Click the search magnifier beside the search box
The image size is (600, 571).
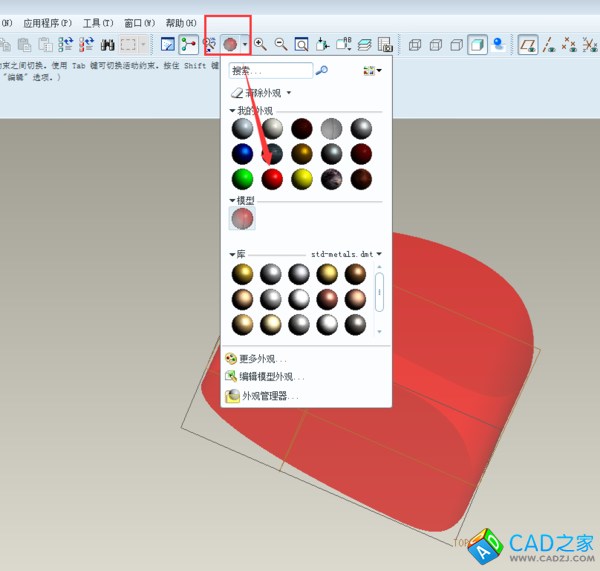(x=322, y=70)
